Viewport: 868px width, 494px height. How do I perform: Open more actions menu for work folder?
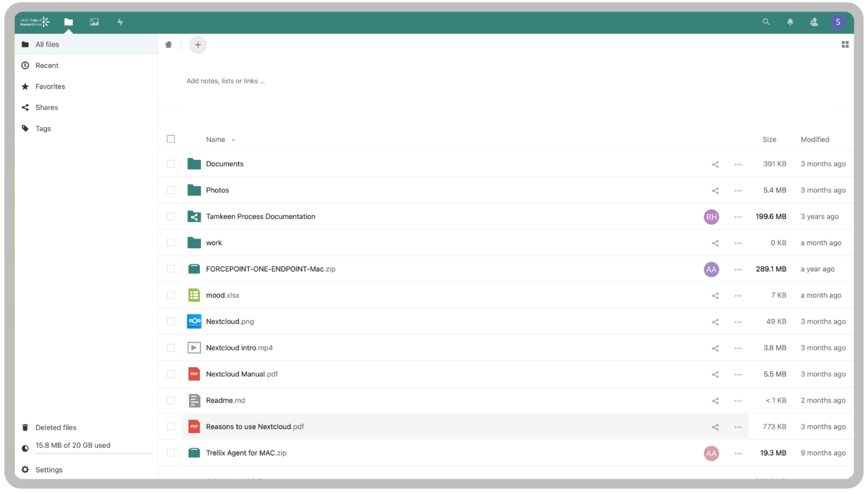coord(738,243)
